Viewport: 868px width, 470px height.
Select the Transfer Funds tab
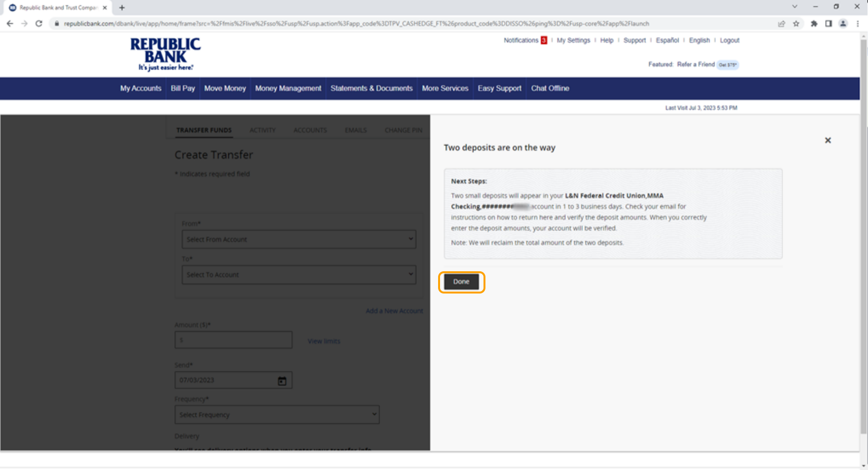pos(204,130)
